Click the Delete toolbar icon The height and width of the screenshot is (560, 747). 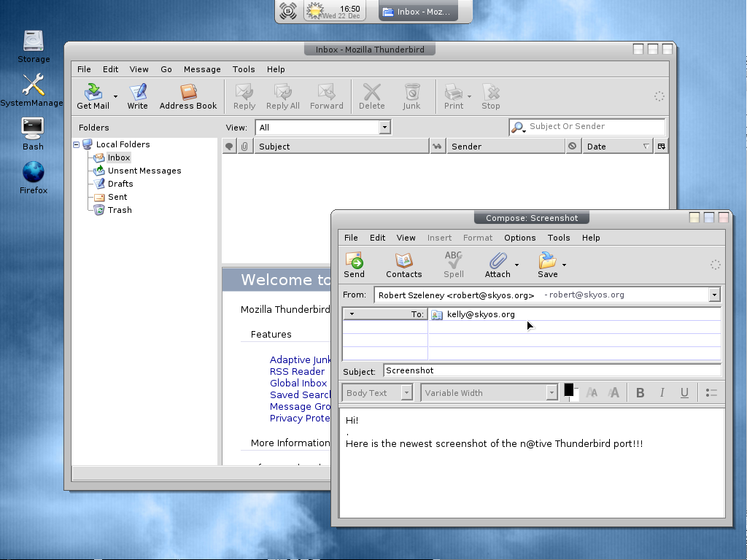pyautogui.click(x=371, y=96)
